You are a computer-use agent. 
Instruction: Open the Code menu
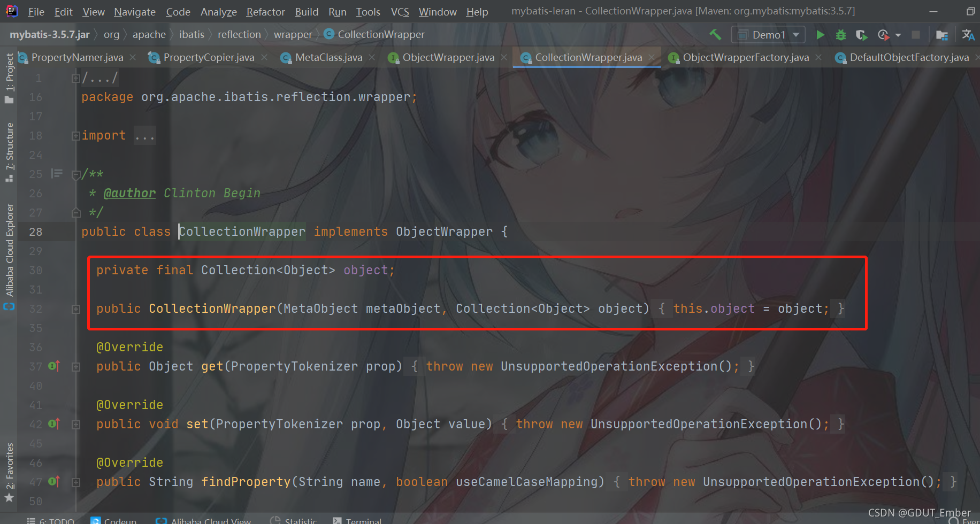pyautogui.click(x=178, y=12)
